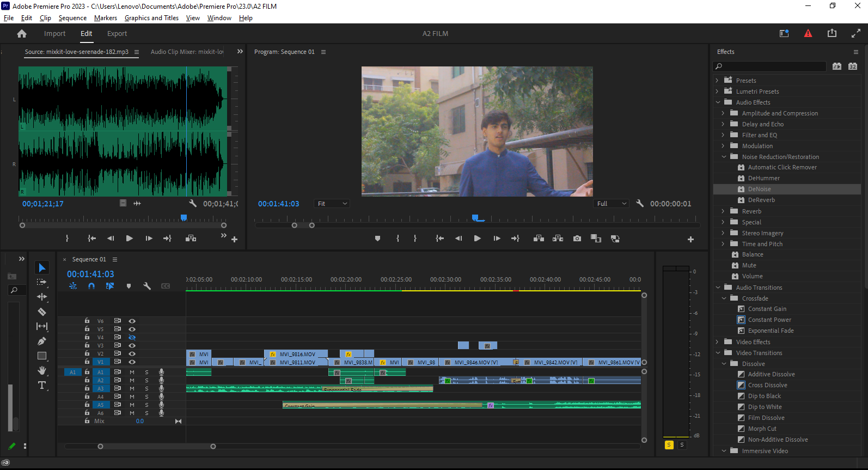Open timeline display settings wrench

click(147, 286)
